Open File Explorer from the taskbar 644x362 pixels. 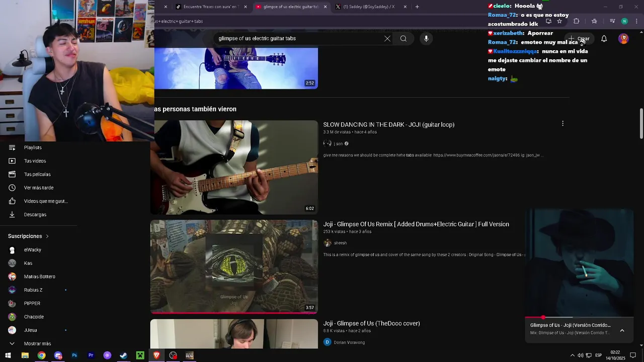25,355
